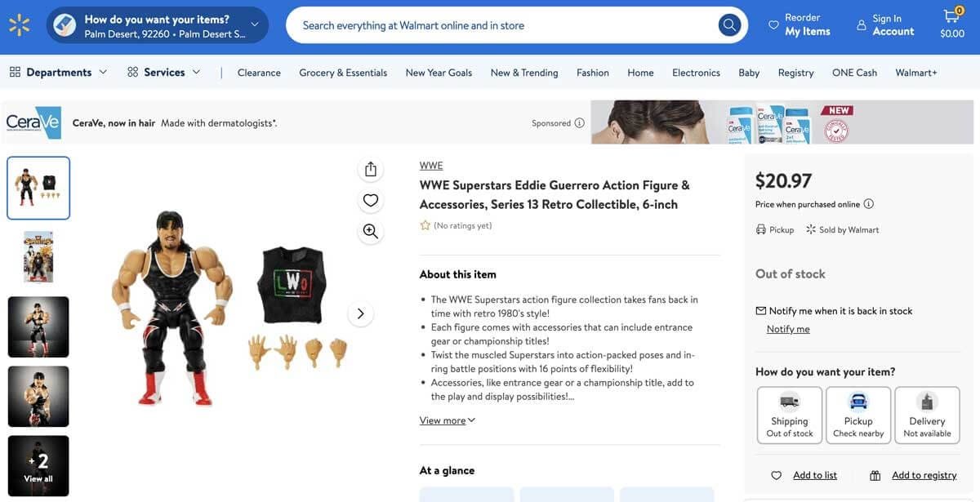Image resolution: width=980 pixels, height=502 pixels.
Task: Select the Shipping fulfillment option
Action: pyautogui.click(x=789, y=415)
